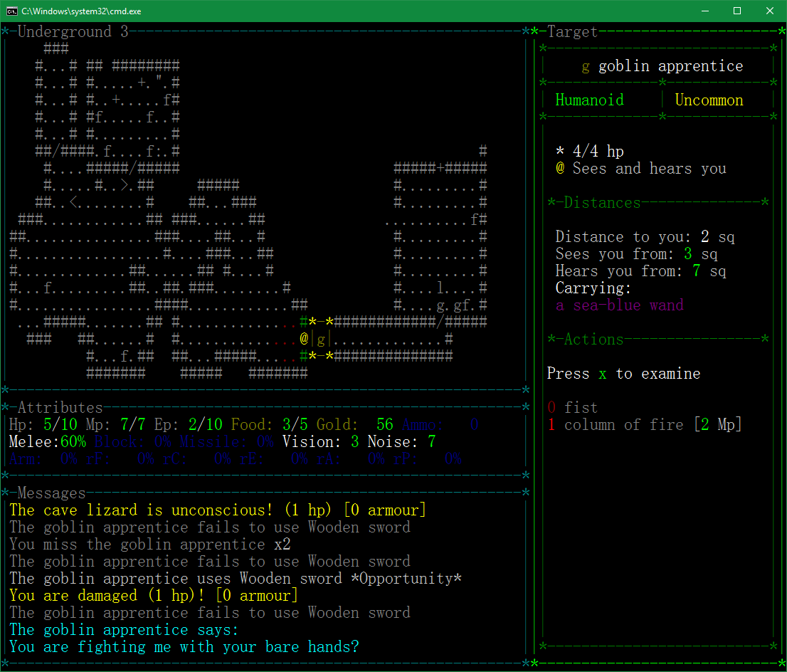Click the 'Humanoid' type label
Viewport: 787px width, 672px height.
point(589,100)
